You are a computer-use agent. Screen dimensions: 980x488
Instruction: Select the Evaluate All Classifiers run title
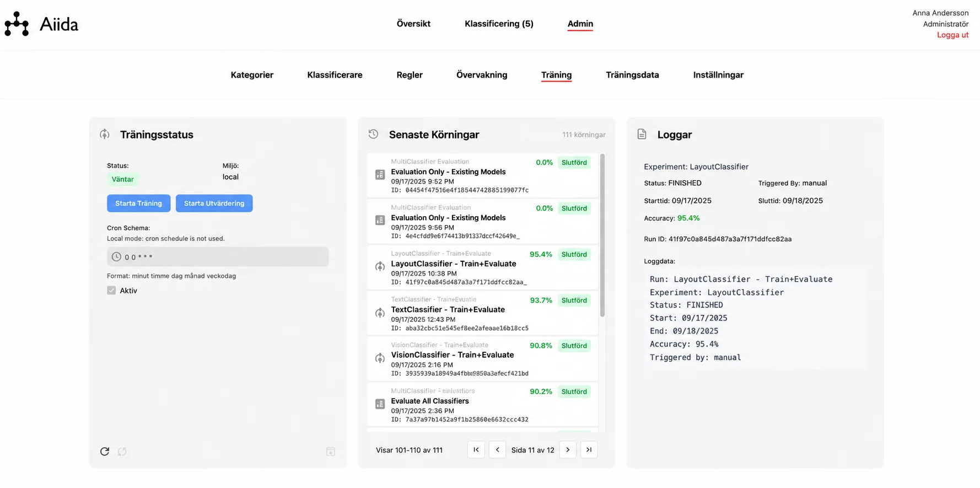[430, 401]
